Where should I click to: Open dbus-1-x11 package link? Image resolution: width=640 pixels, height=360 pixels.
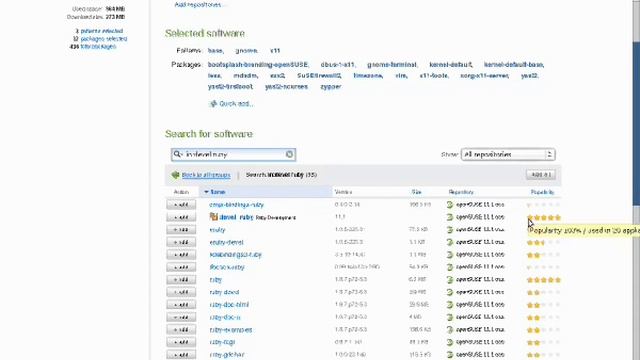(x=338, y=64)
